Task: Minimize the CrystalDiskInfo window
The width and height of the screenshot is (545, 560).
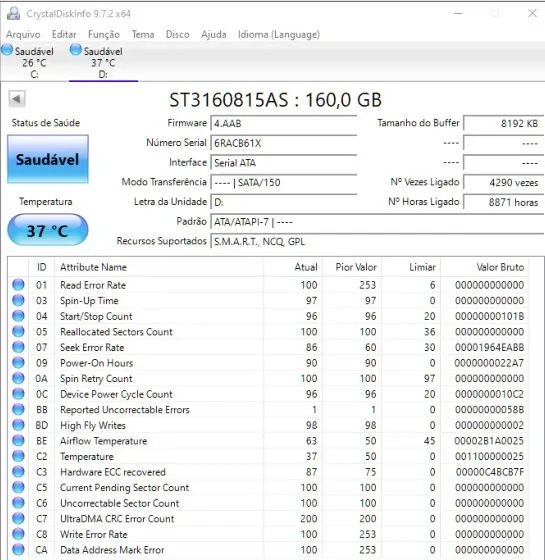Action: pos(458,14)
